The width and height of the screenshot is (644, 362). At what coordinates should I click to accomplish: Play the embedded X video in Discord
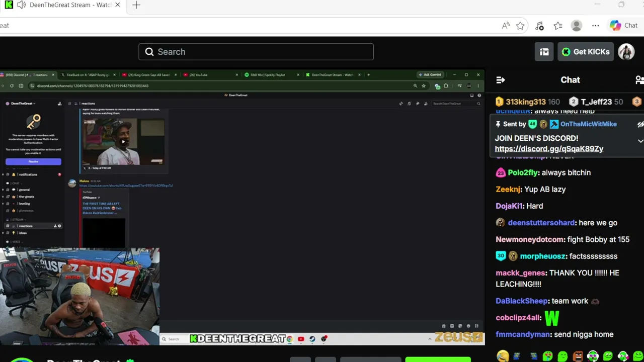(x=123, y=142)
